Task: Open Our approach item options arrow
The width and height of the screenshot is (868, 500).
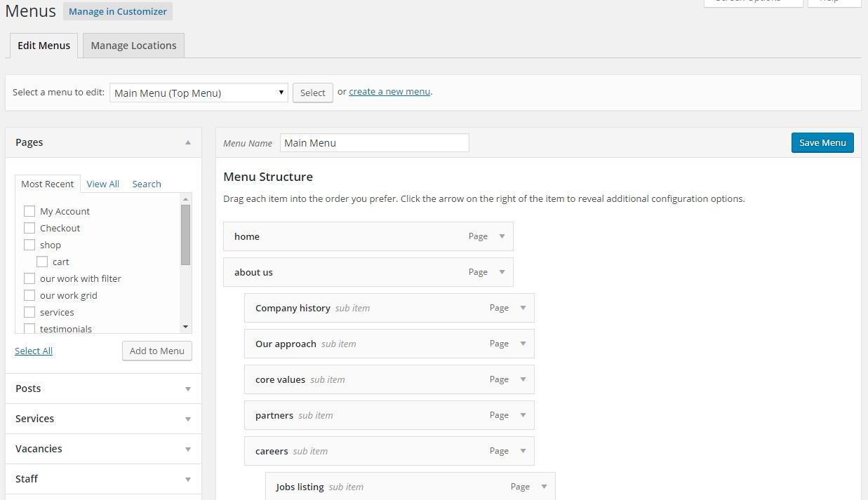Action: coord(523,344)
